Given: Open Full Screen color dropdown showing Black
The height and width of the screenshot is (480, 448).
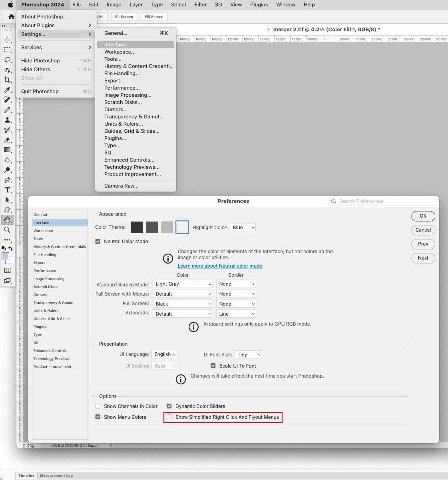Looking at the screenshot, I should (x=183, y=304).
